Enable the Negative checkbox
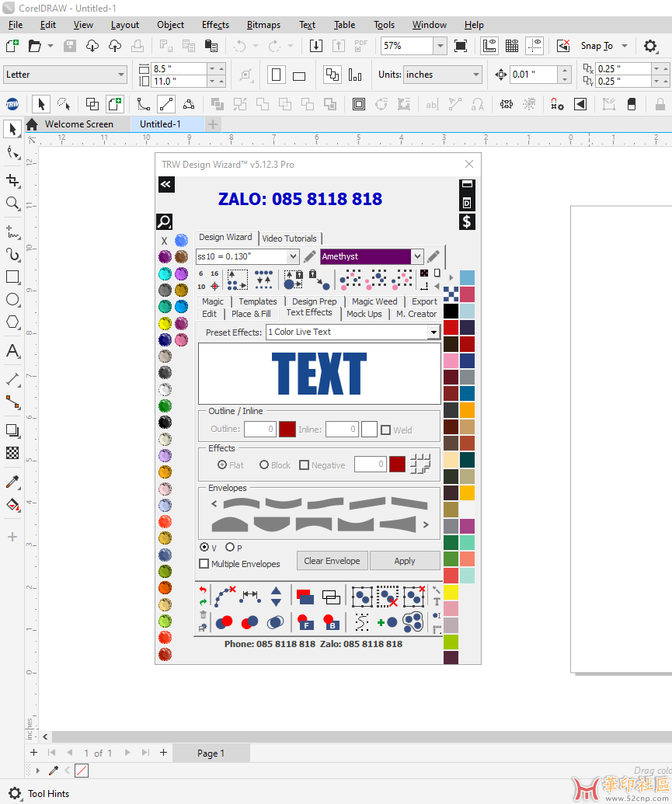The width and height of the screenshot is (672, 804). (305, 465)
